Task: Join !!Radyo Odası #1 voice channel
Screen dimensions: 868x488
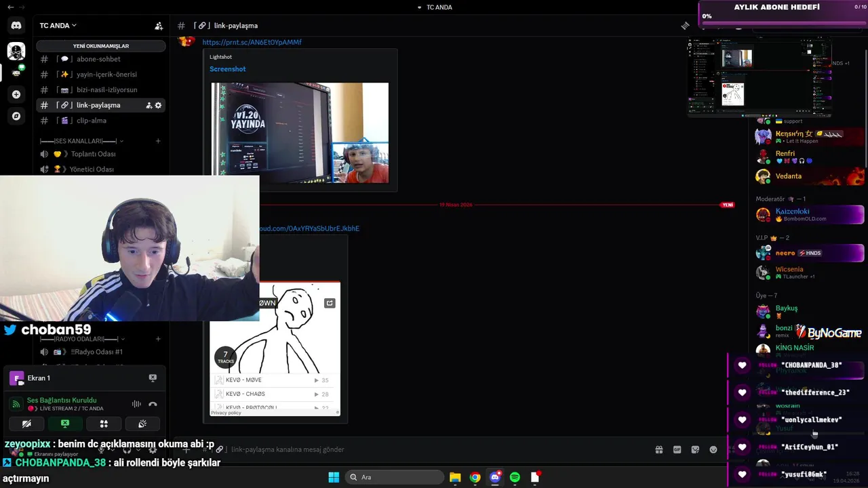Action: pyautogui.click(x=100, y=352)
